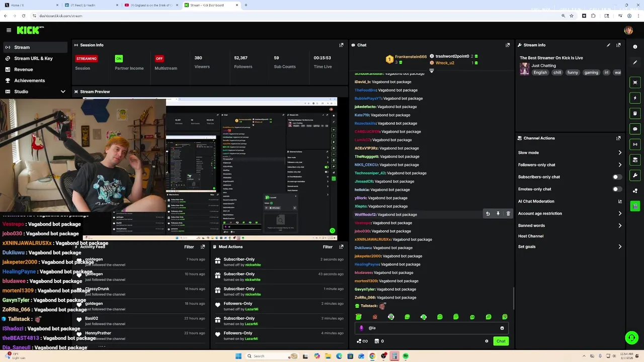Toggle Subscribers-only chat switch

[617, 177]
